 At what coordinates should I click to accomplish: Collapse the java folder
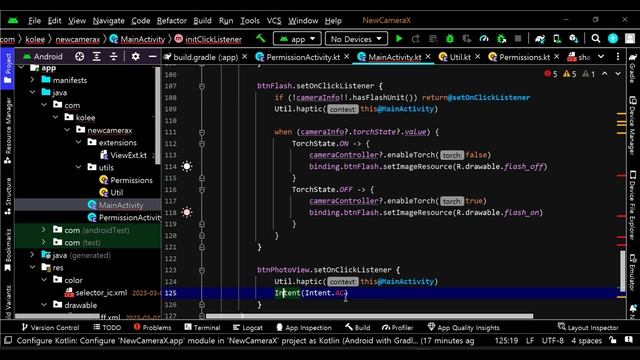click(32, 92)
